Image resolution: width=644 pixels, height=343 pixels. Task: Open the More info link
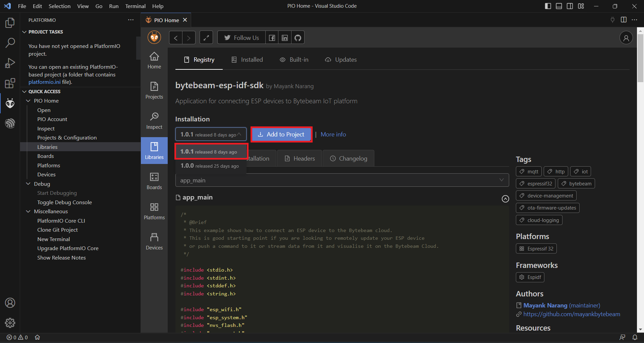pyautogui.click(x=333, y=134)
